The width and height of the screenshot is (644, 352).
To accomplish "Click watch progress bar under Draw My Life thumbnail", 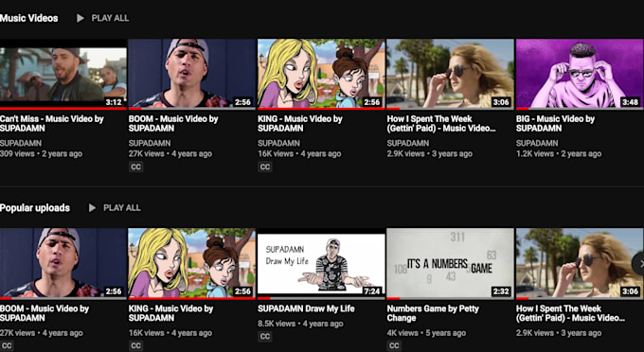I will (x=321, y=298).
